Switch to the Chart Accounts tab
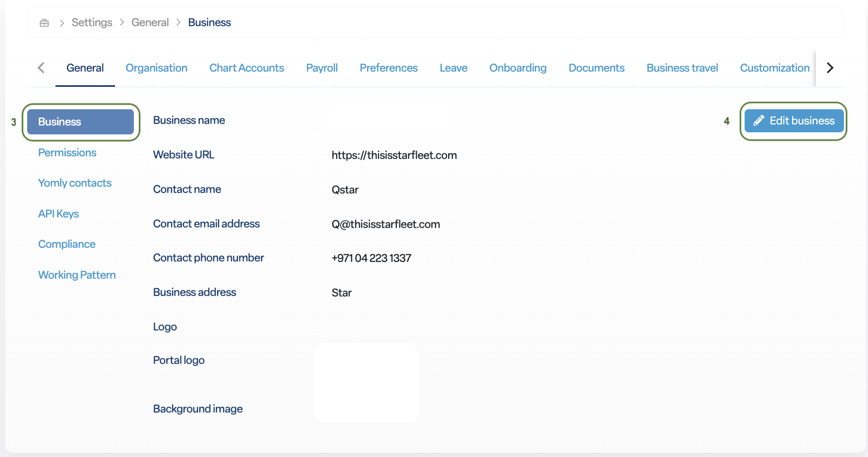Viewport: 868px width, 457px height. coord(246,68)
